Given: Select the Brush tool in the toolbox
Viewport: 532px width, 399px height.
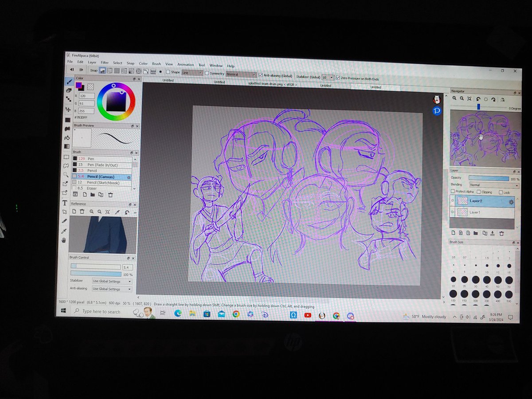Looking at the screenshot, I should (x=69, y=82).
